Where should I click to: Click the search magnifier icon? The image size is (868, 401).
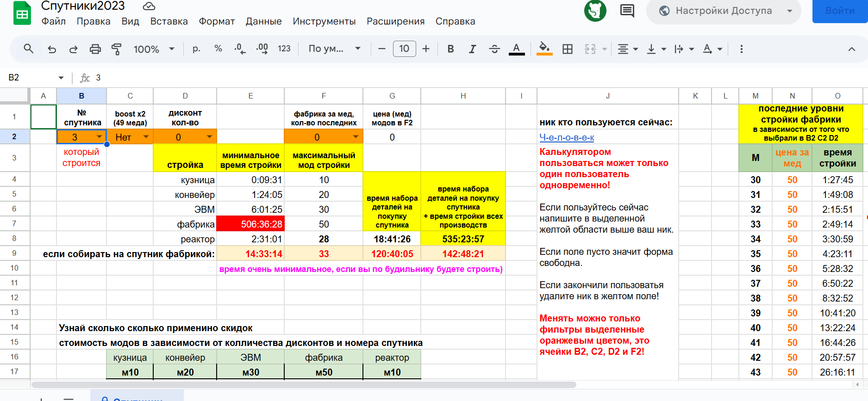29,49
